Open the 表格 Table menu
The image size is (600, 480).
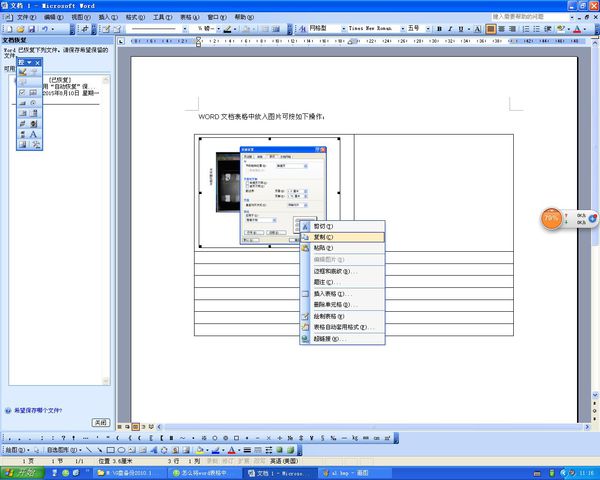[x=189, y=17]
